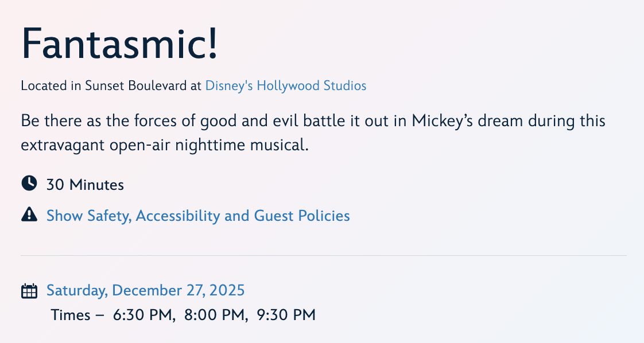644x343 pixels.
Task: Select the 8:00 PM showtime
Action: point(216,315)
